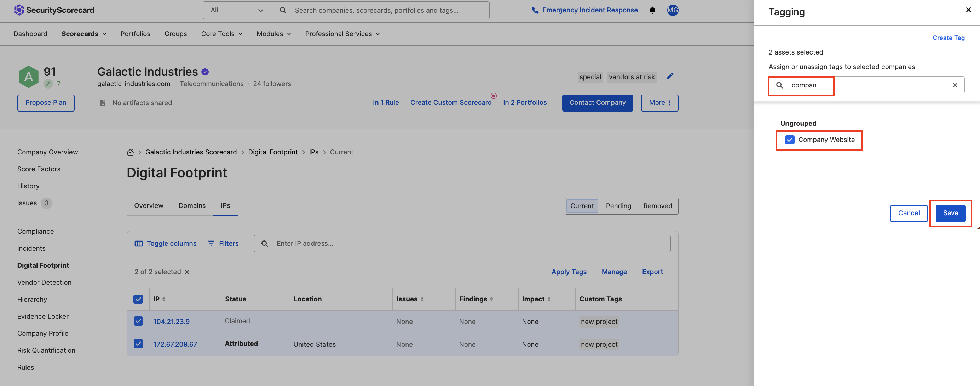Open Vendor Detection in the sidebar
This screenshot has width=980, height=386.
[x=44, y=283]
